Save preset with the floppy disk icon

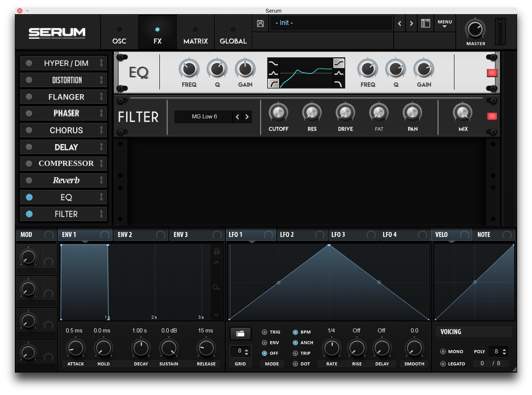[260, 23]
